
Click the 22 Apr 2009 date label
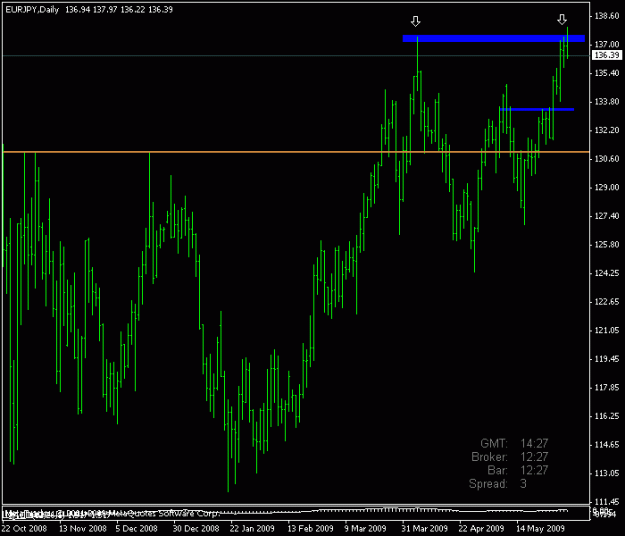pyautogui.click(x=481, y=529)
